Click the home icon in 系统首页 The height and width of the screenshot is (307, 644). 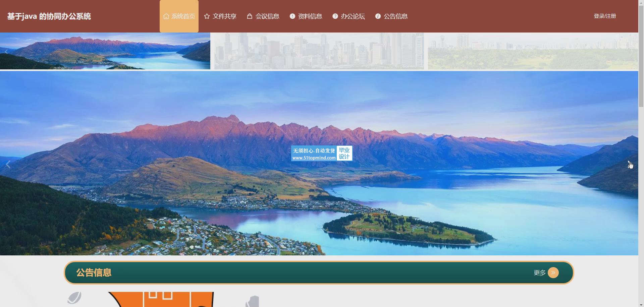(166, 16)
